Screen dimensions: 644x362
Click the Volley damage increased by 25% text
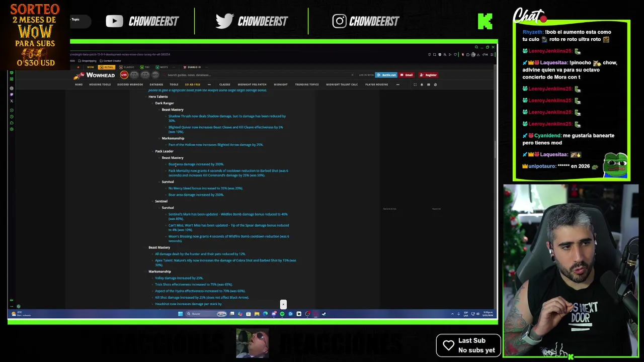(179, 278)
